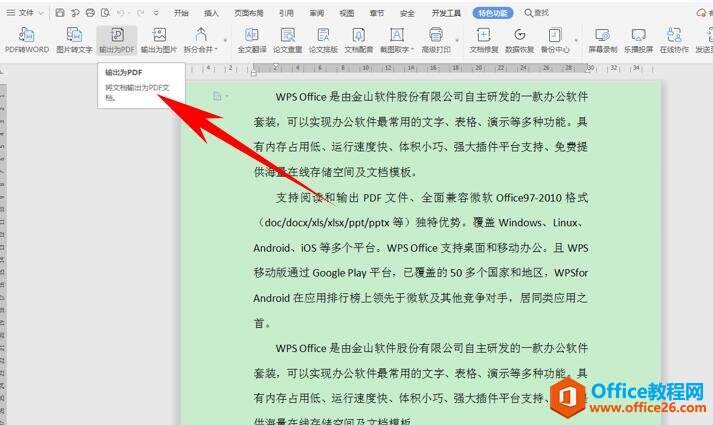
Task: Click text "(doc/docx/xls/xlsx/ppt/pptx 等)"
Action: [x=331, y=223]
